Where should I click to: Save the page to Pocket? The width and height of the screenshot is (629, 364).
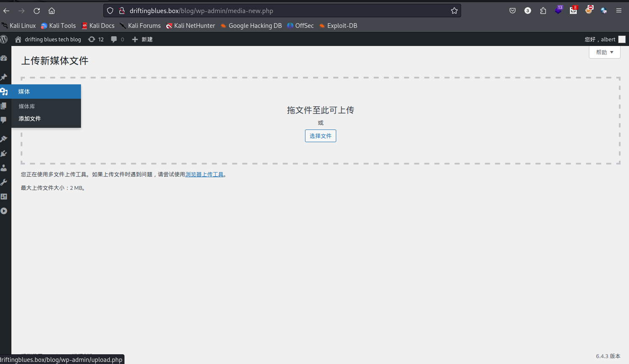(x=513, y=11)
